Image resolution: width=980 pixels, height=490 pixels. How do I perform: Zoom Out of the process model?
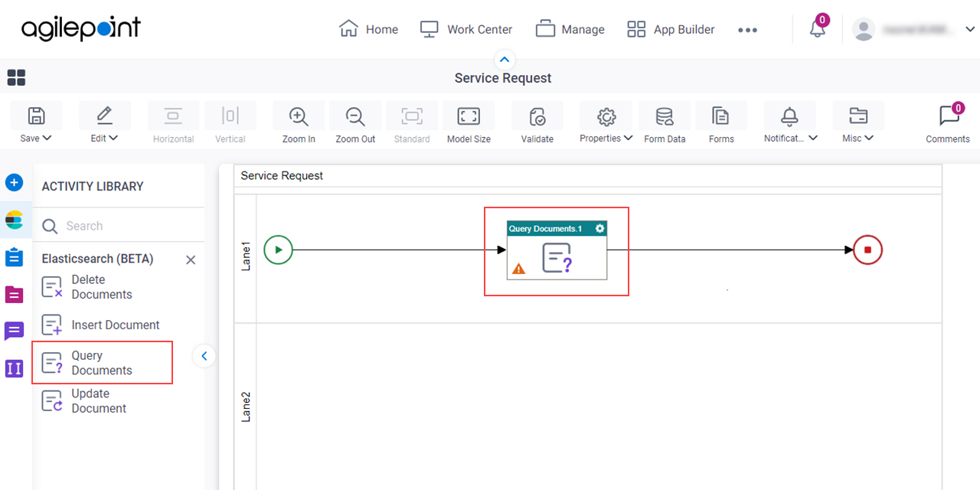tap(355, 122)
